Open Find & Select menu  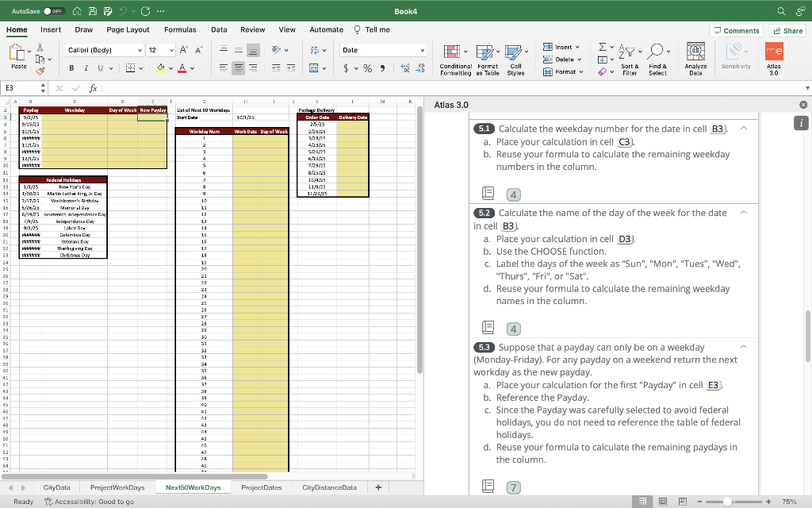pos(657,60)
